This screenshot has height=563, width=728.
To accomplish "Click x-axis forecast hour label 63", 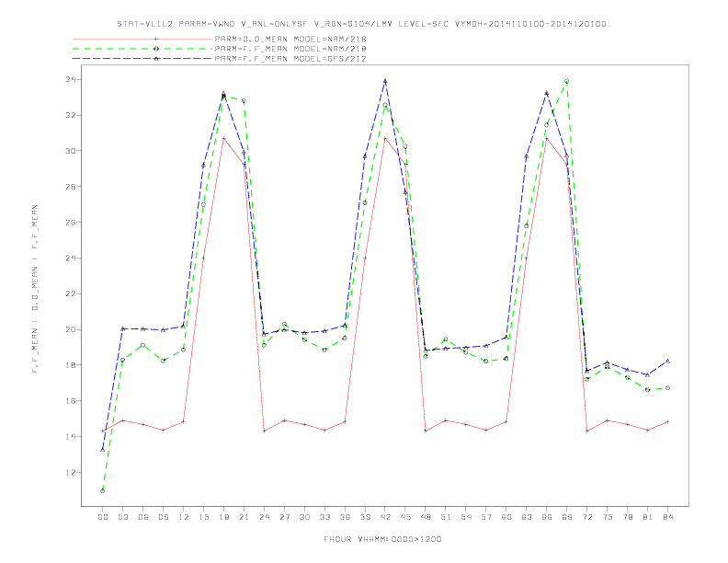I will [527, 517].
